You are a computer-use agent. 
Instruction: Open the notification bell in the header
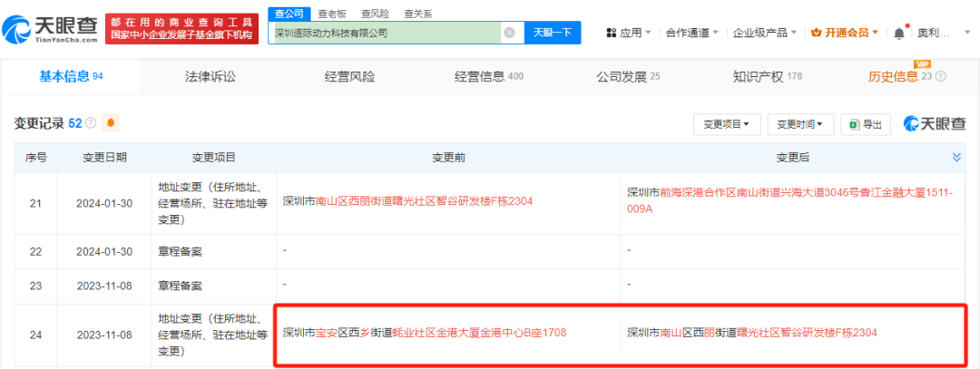[x=898, y=33]
